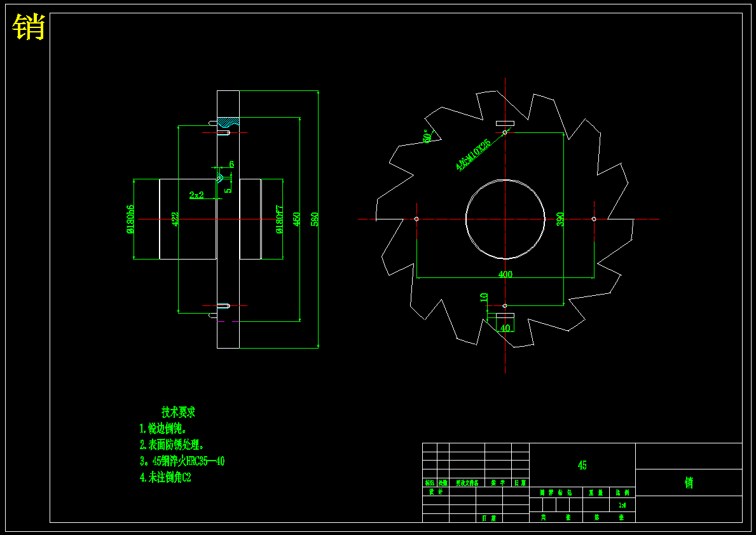The image size is (756, 535).
Task: Click the 60° tooth angle label
Action: click(427, 135)
